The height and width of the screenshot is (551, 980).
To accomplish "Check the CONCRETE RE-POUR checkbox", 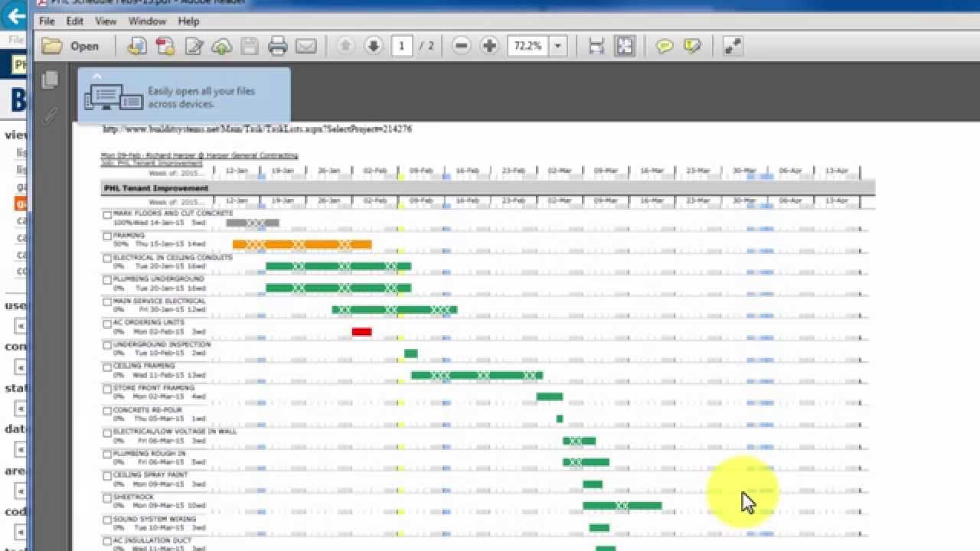I will click(107, 411).
